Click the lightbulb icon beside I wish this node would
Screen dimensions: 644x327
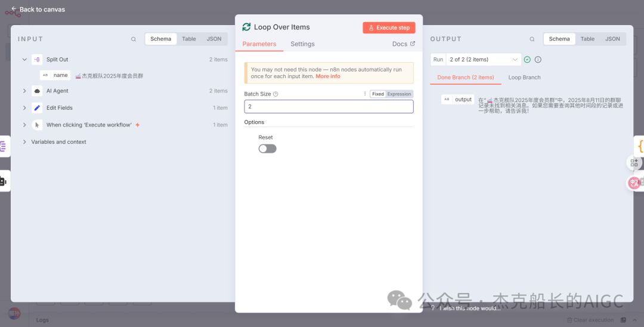[433, 308]
